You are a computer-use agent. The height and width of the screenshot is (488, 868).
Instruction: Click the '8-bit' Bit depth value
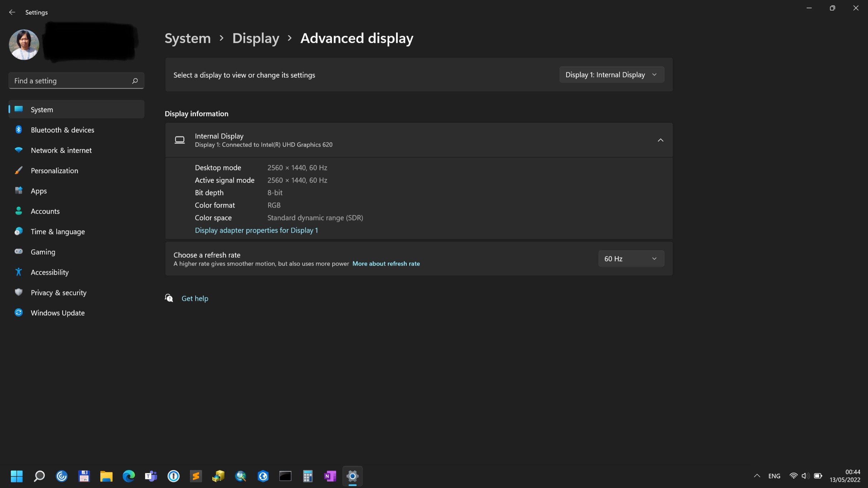pyautogui.click(x=275, y=193)
